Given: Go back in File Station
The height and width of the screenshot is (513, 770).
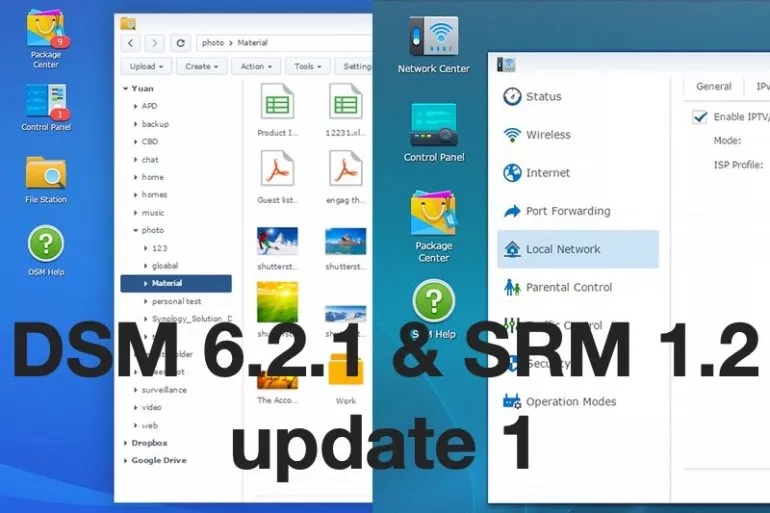Looking at the screenshot, I should click(x=131, y=43).
